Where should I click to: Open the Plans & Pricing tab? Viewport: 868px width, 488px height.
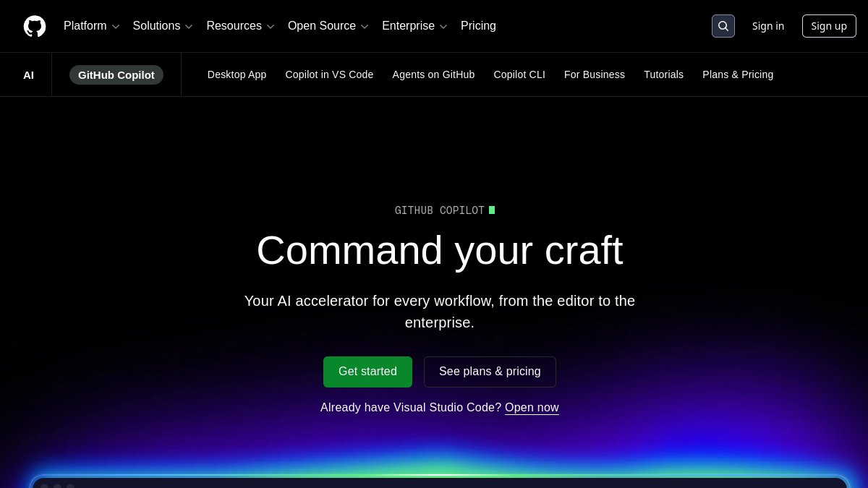[x=738, y=74]
